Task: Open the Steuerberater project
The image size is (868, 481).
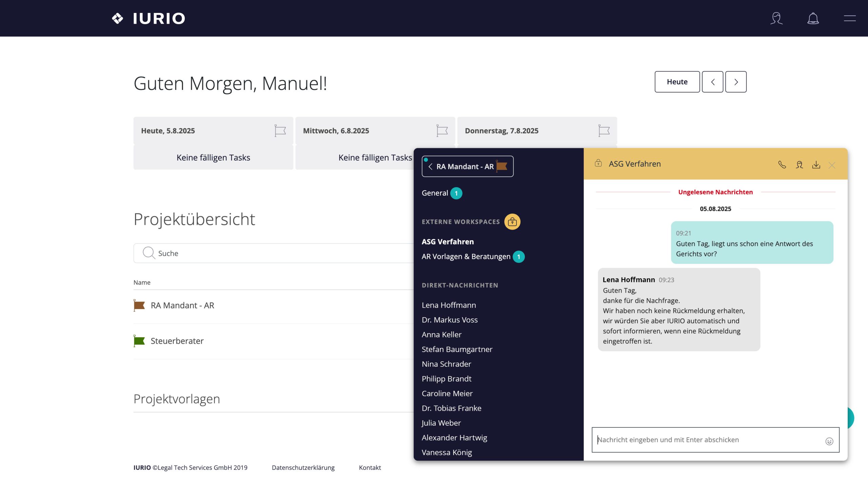Action: (177, 341)
